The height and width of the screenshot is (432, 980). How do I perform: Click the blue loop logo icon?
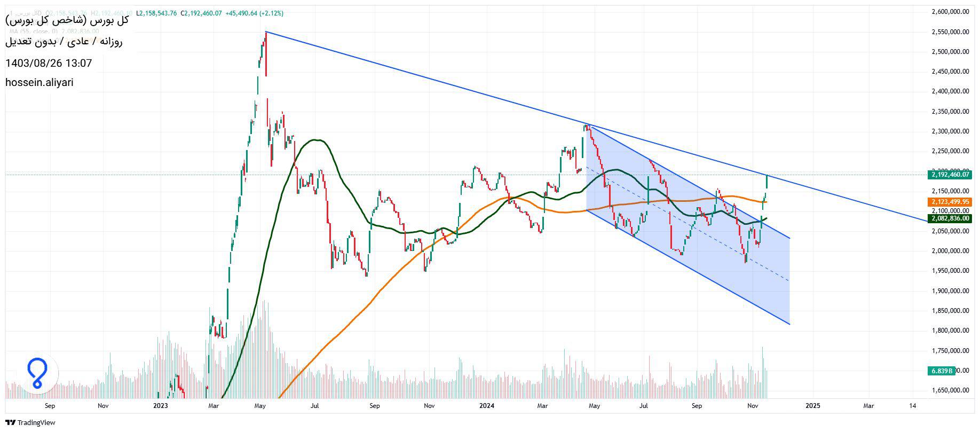pos(37,373)
